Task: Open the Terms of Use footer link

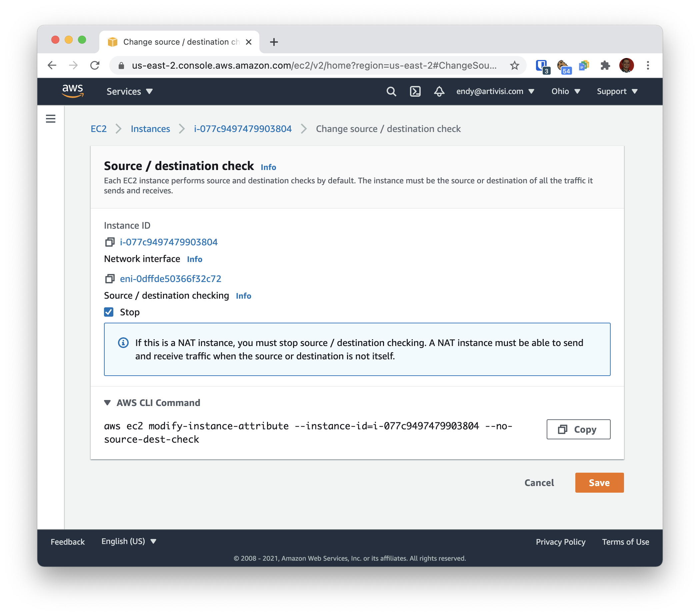Action: tap(625, 542)
